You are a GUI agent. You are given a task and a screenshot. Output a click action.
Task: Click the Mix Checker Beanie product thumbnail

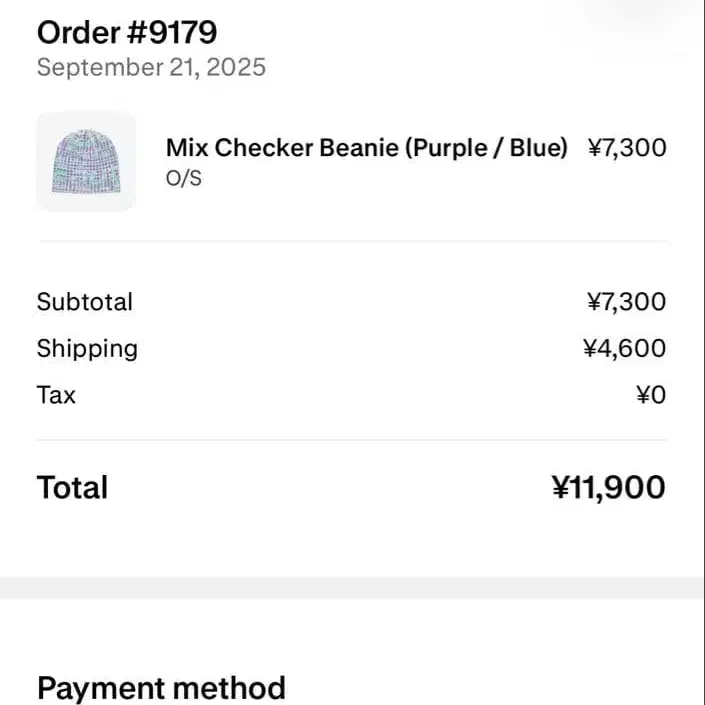pyautogui.click(x=86, y=161)
